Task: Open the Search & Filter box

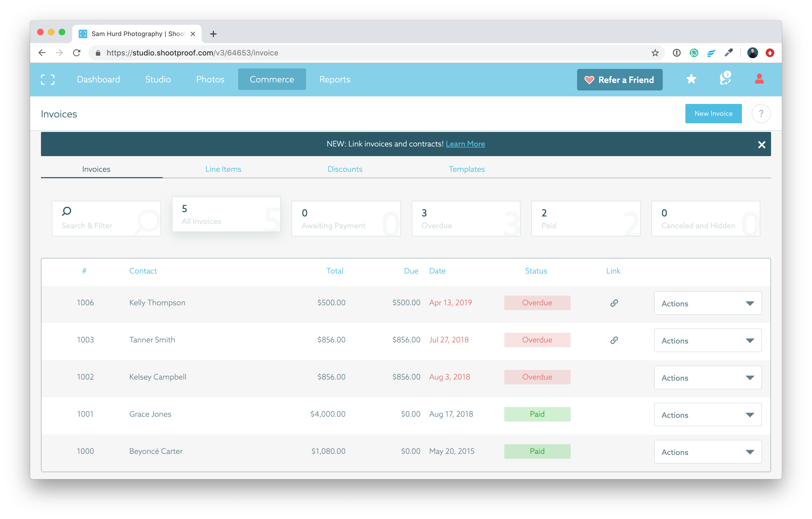Action: (106, 219)
